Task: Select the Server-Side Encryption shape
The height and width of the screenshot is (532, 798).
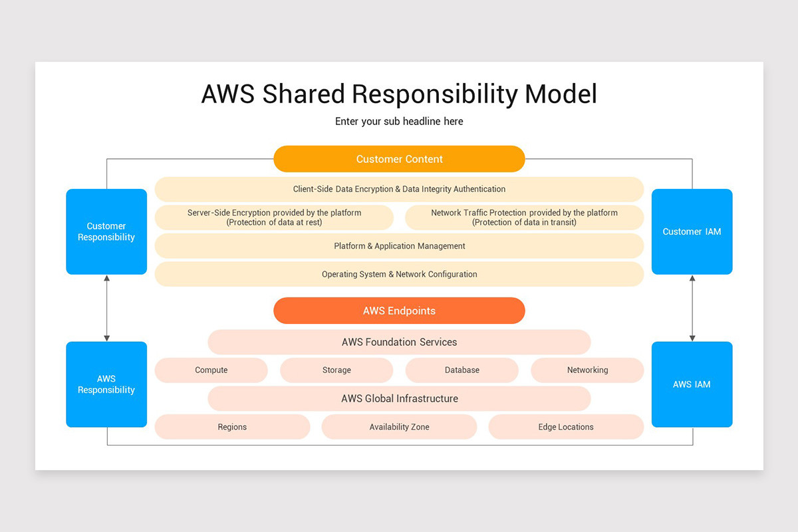Action: pyautogui.click(x=274, y=217)
